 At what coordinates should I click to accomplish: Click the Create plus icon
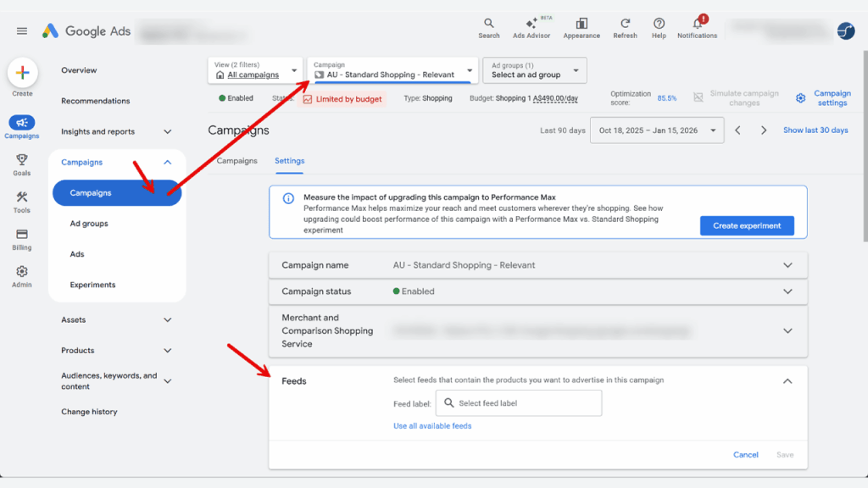point(23,72)
